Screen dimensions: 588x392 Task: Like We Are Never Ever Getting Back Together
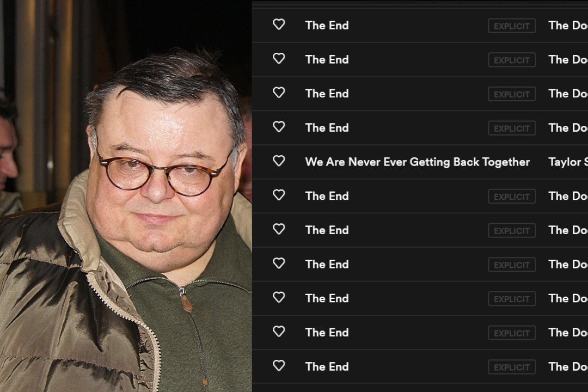tap(279, 161)
